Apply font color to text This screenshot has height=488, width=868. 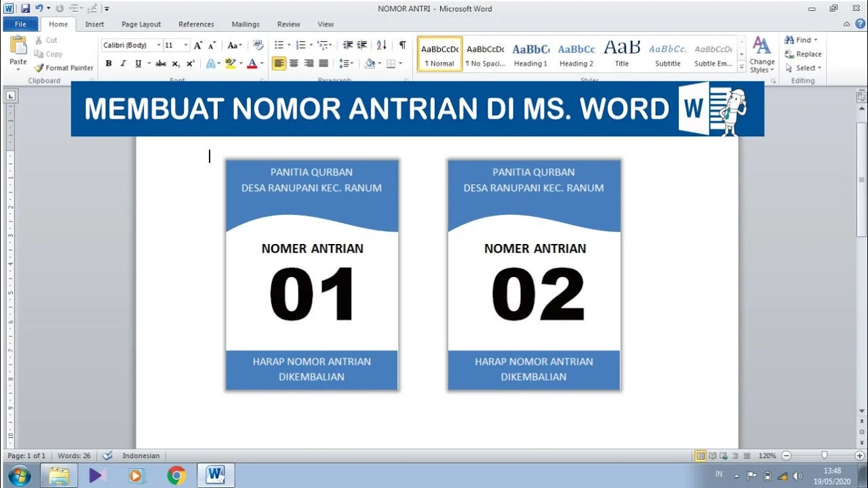click(x=252, y=64)
